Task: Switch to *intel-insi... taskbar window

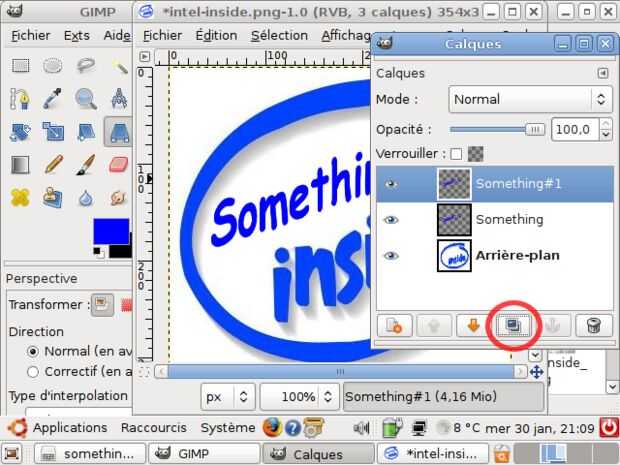Action: pyautogui.click(x=433, y=454)
